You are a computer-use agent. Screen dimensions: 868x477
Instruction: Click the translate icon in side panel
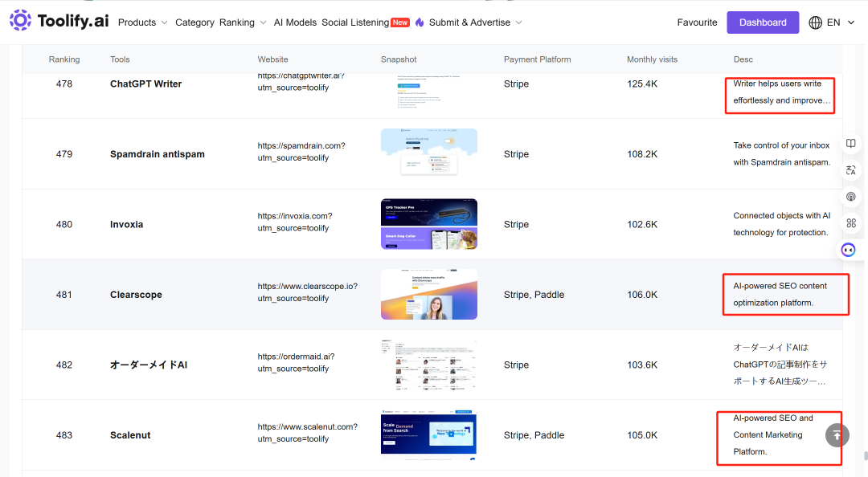coord(851,170)
